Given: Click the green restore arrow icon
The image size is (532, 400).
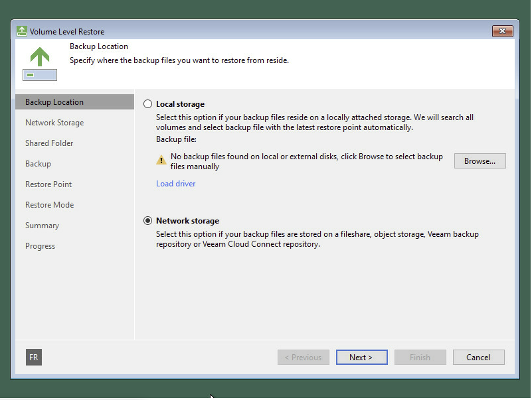Looking at the screenshot, I should click(x=40, y=56).
